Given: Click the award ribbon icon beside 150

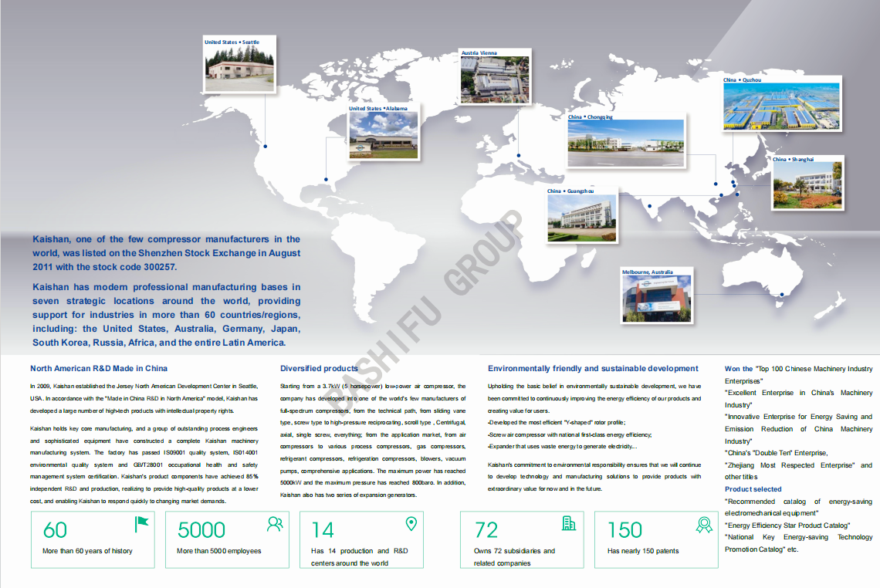Looking at the screenshot, I should [704, 525].
